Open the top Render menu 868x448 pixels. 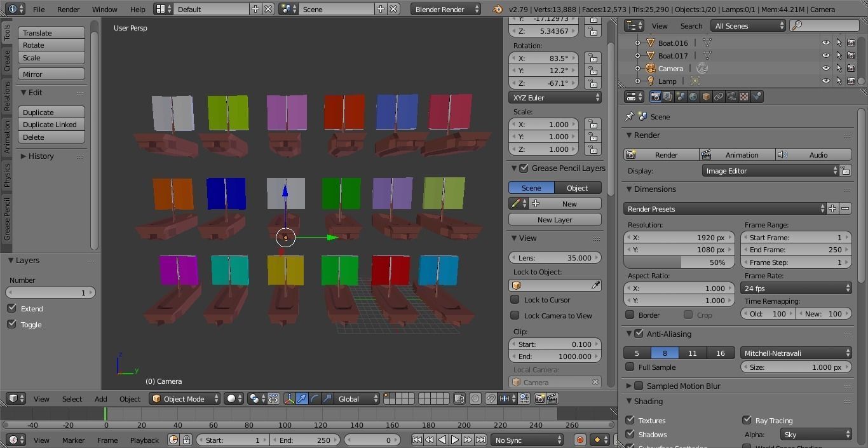(x=69, y=9)
